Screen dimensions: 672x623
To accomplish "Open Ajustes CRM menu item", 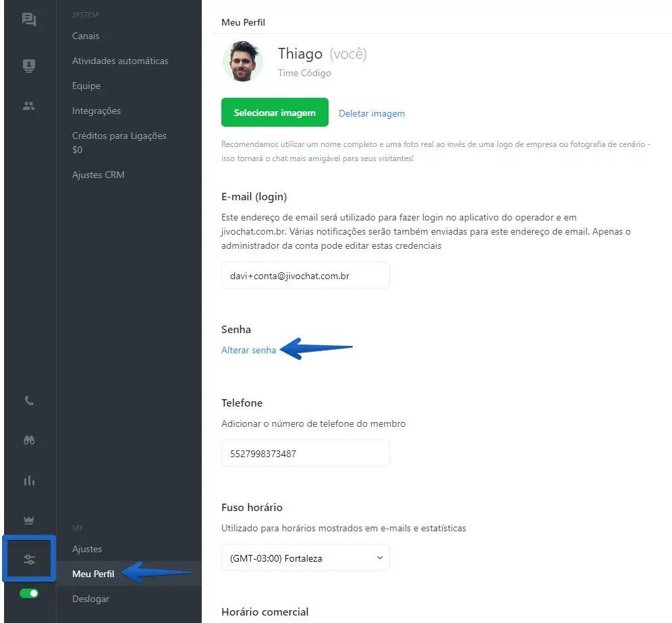I will [x=99, y=175].
